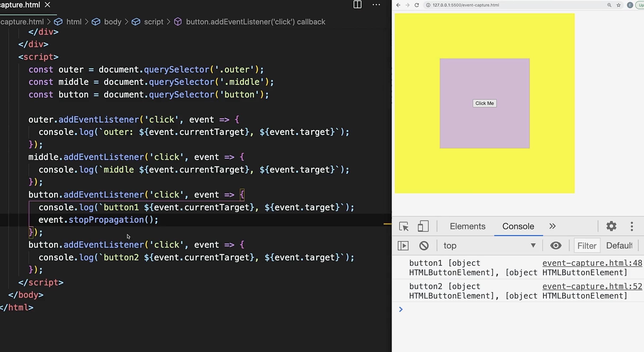Open DevTools settings gear

[x=611, y=226]
